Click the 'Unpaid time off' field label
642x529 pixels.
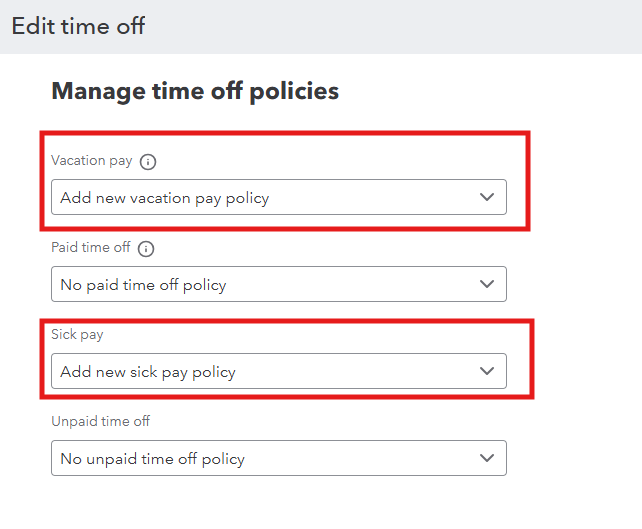click(100, 421)
